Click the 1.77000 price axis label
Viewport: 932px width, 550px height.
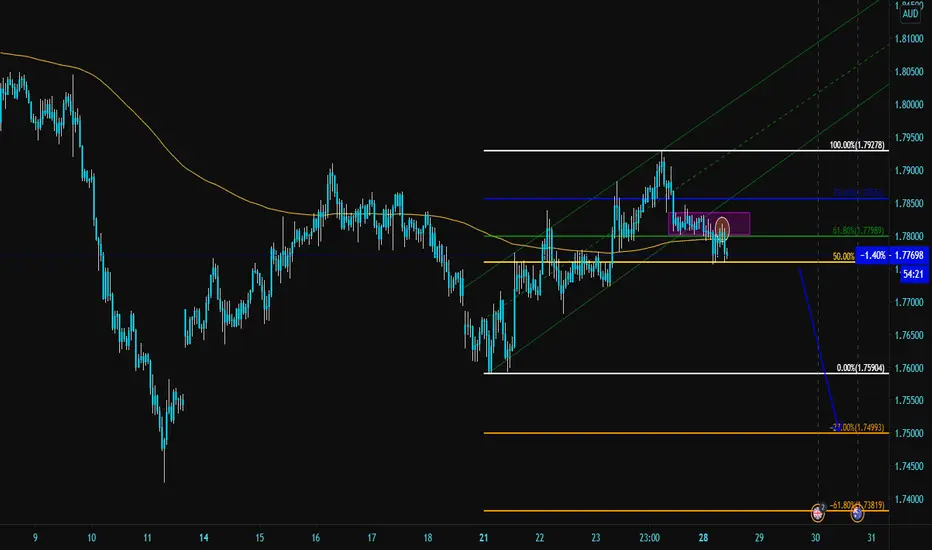point(909,302)
